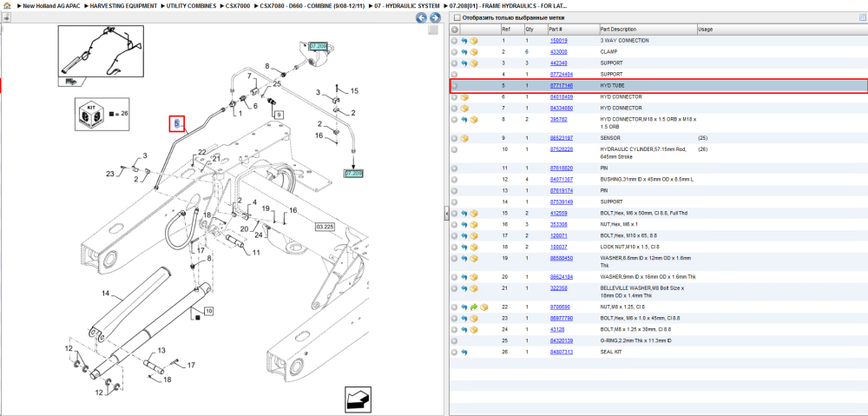Viewport: 868px width, 416px height.
Task: Click the pin icon at diagram panel top-left
Action: point(6,17)
